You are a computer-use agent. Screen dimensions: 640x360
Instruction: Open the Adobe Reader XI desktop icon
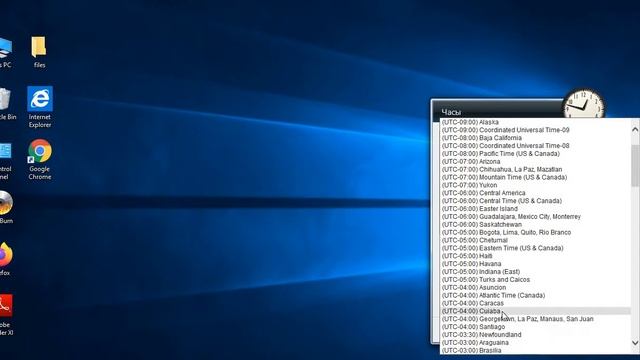pyautogui.click(x=6, y=314)
